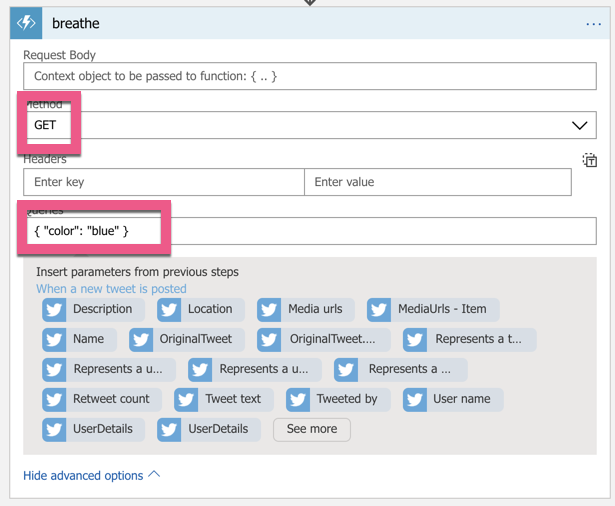Screen dimensions: 615x506
Task: Switch headers to text mode icon
Action: coord(589,160)
